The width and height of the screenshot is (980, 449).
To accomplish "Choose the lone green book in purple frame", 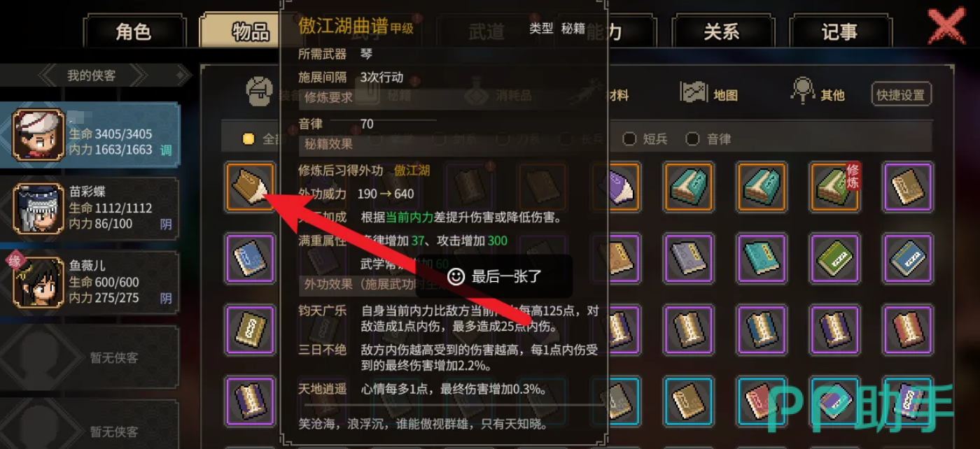I will click(x=834, y=257).
